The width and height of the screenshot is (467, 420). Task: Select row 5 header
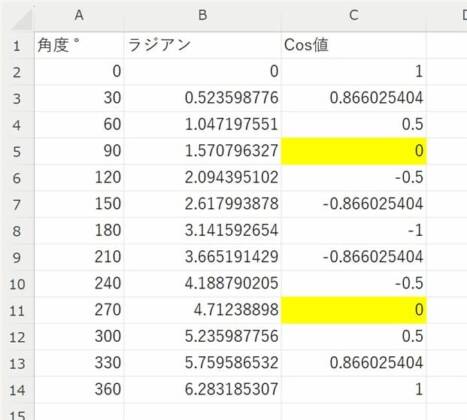(17, 151)
